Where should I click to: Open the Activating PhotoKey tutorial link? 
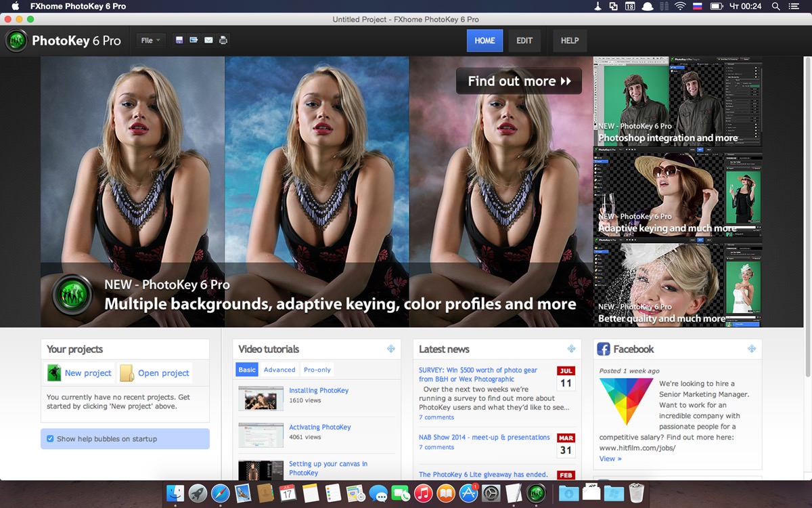(320, 427)
